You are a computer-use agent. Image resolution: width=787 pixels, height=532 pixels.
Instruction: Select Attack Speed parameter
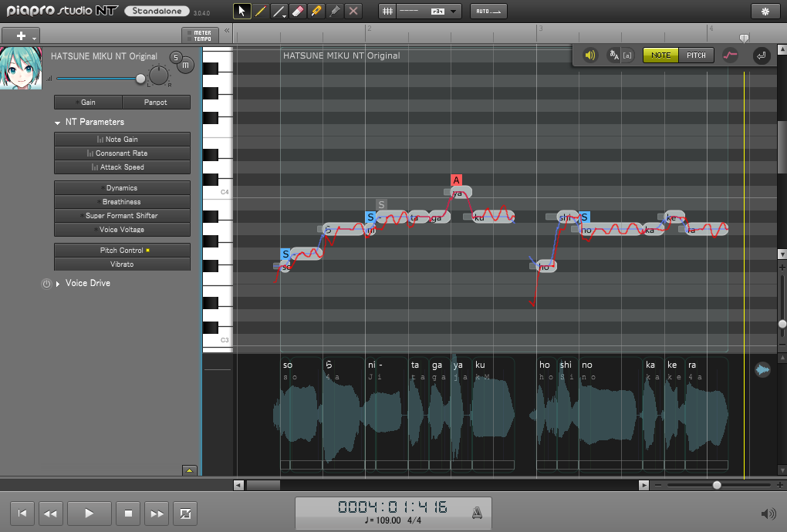pyautogui.click(x=122, y=167)
